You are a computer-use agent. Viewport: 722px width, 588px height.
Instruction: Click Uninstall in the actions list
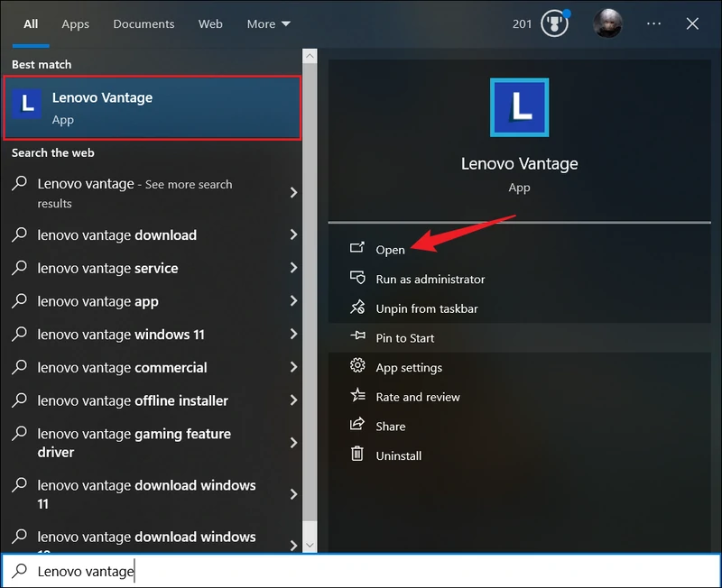(399, 455)
